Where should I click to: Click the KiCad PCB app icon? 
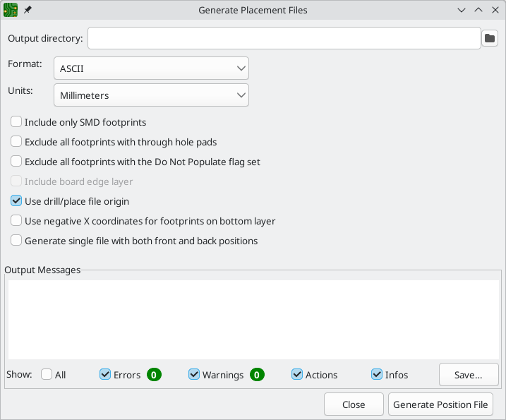point(11,10)
